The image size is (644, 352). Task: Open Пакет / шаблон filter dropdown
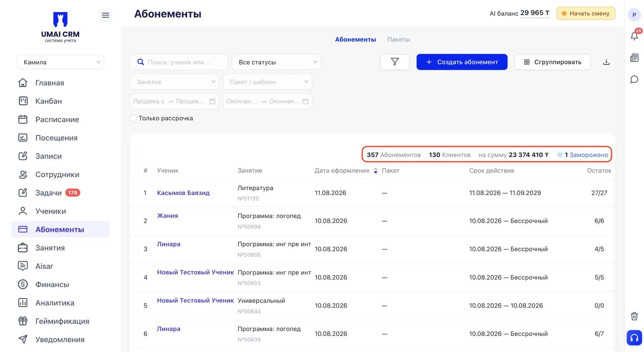tap(267, 82)
